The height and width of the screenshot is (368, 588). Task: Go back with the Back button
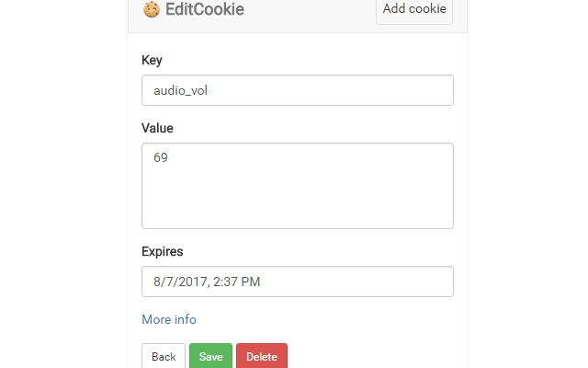coord(164,356)
